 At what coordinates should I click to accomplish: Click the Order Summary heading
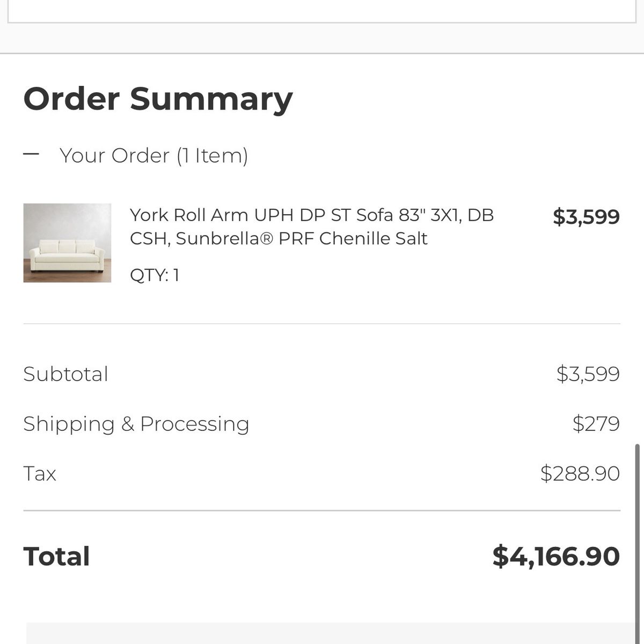158,99
